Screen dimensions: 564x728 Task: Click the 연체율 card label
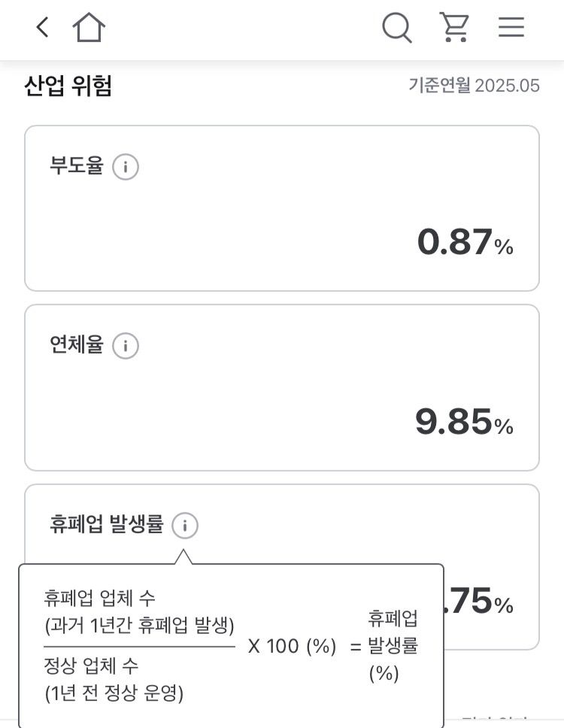point(76,345)
